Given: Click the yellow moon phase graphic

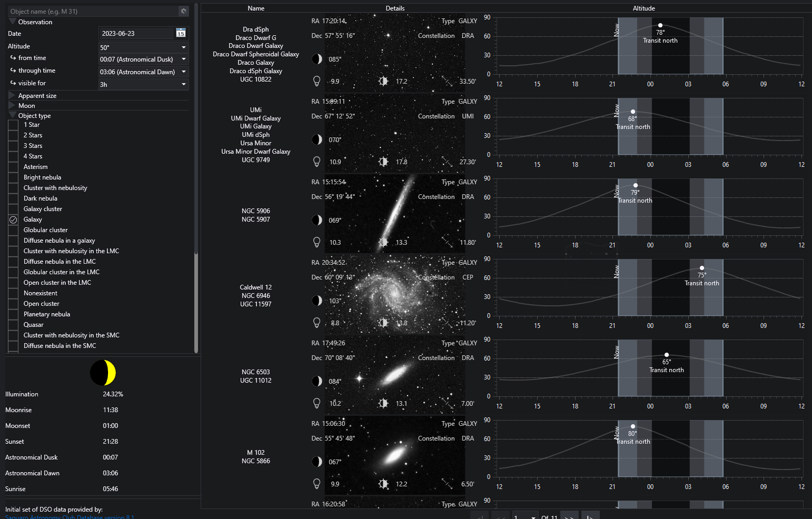Looking at the screenshot, I should (x=103, y=373).
